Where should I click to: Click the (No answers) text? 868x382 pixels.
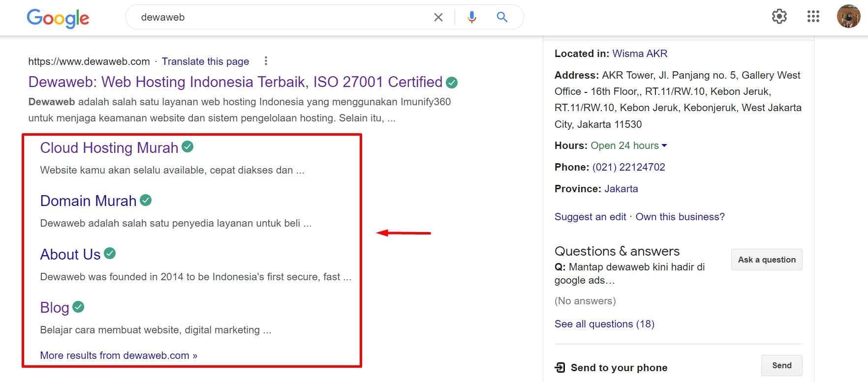585,301
